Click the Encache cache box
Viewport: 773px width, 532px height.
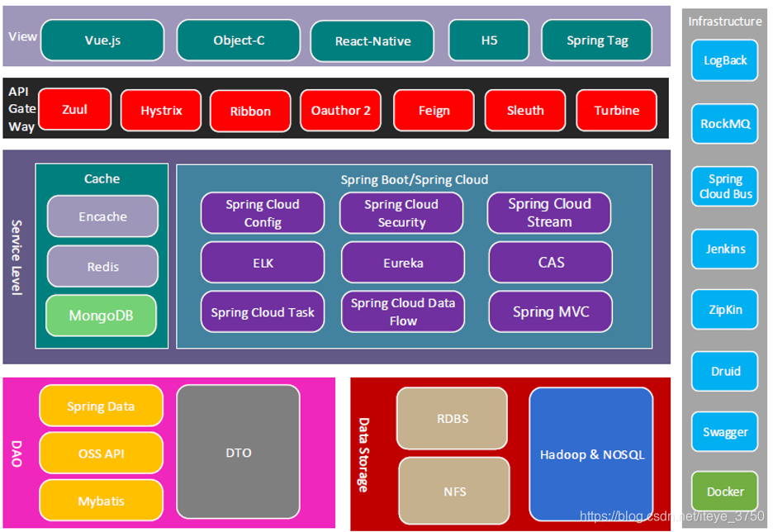(x=102, y=216)
